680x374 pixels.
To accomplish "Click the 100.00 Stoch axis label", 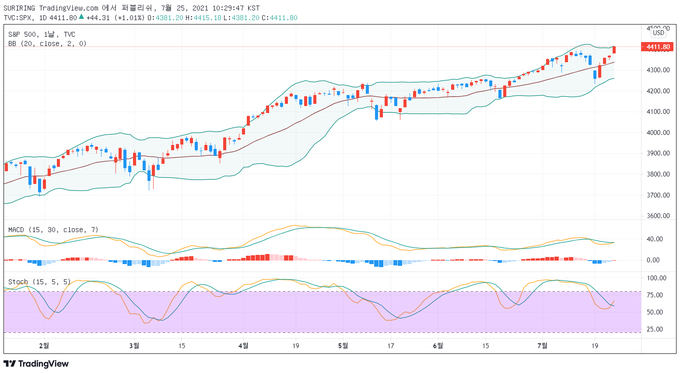I will pos(657,278).
